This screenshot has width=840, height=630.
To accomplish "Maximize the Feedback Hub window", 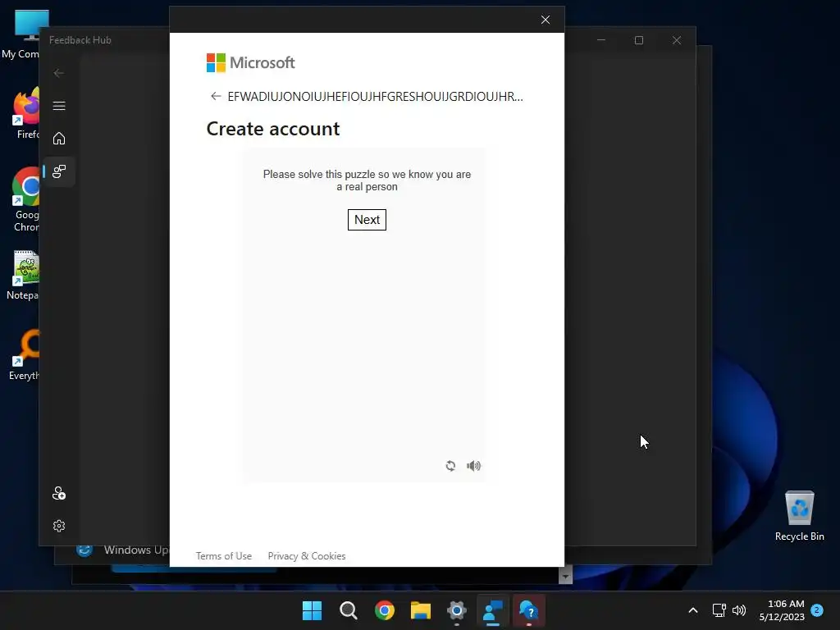I will pos(638,40).
